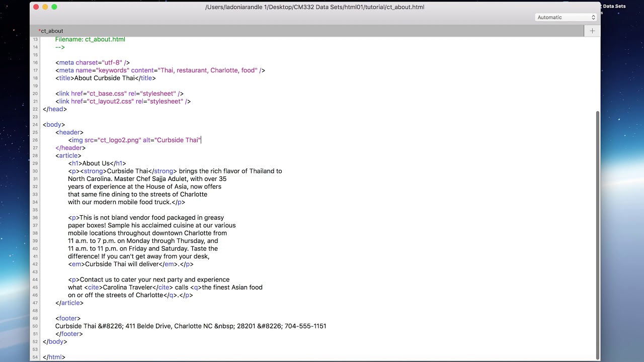Click the ct_base.css link line
644x362 pixels.
(x=119, y=94)
